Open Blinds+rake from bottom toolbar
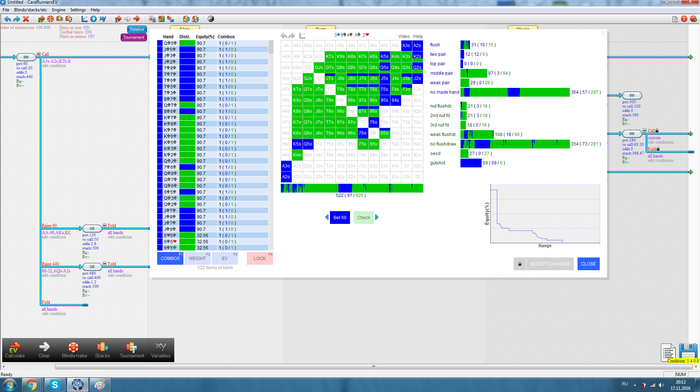 (74, 350)
